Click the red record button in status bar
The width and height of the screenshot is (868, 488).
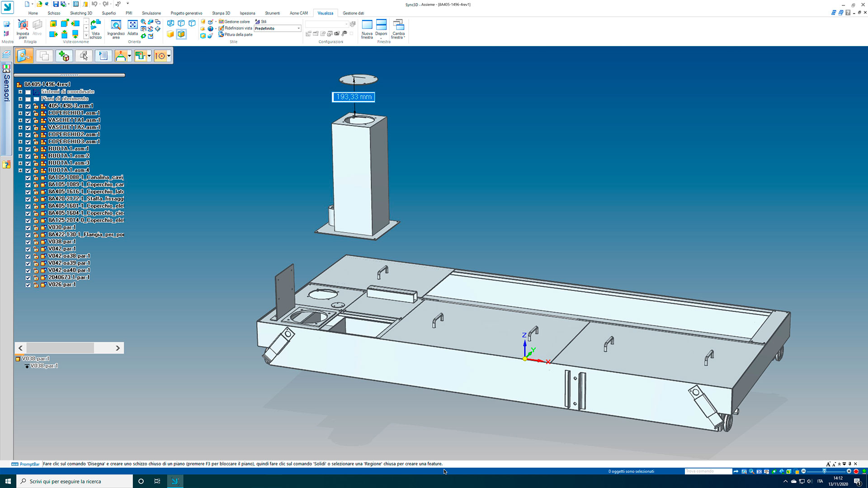(856, 471)
